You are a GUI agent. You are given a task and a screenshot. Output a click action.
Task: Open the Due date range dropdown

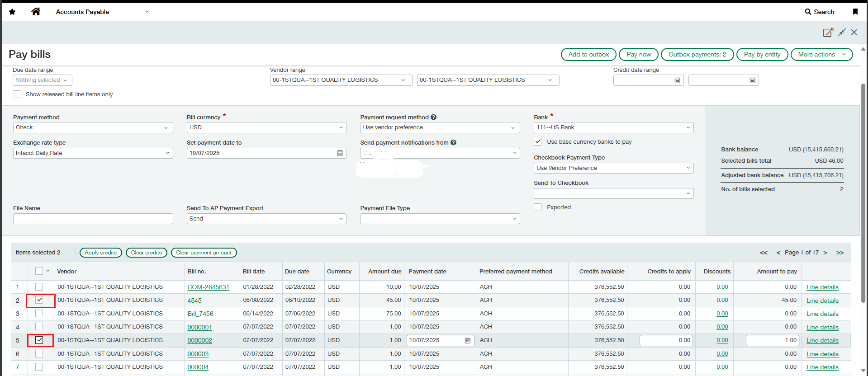[x=42, y=80]
